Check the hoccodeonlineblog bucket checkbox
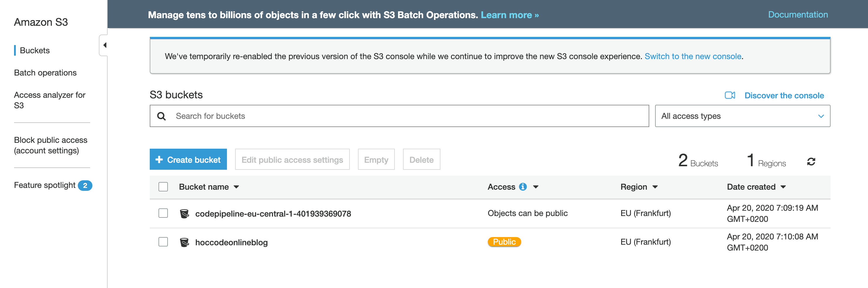Screen dimensions: 868x288 (163, 242)
